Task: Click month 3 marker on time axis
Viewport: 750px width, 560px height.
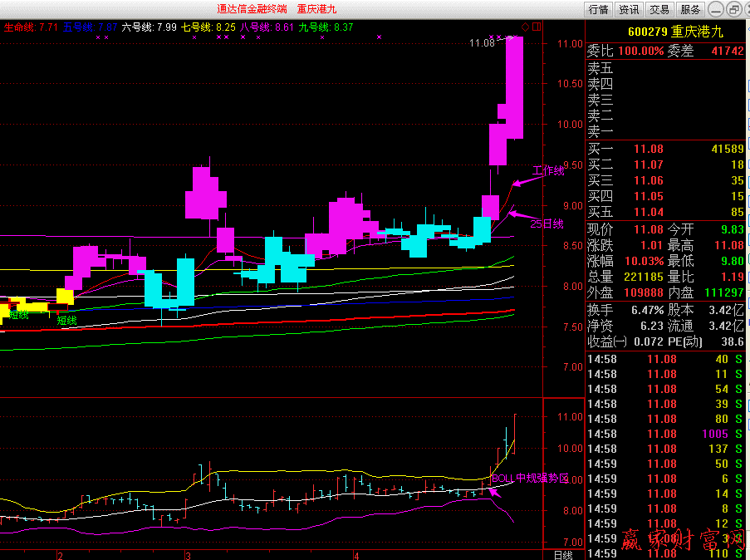Action: tap(189, 554)
